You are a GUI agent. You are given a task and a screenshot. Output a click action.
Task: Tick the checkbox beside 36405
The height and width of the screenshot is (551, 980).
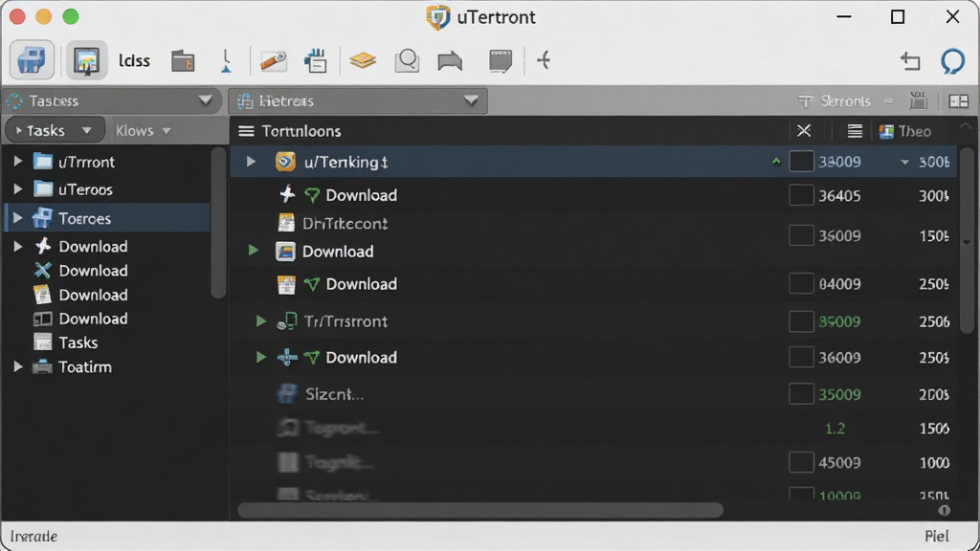point(801,195)
